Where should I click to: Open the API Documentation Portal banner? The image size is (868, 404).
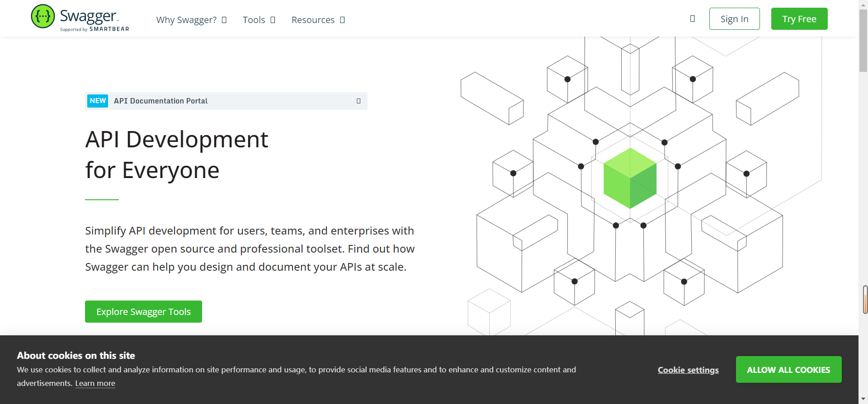(226, 101)
